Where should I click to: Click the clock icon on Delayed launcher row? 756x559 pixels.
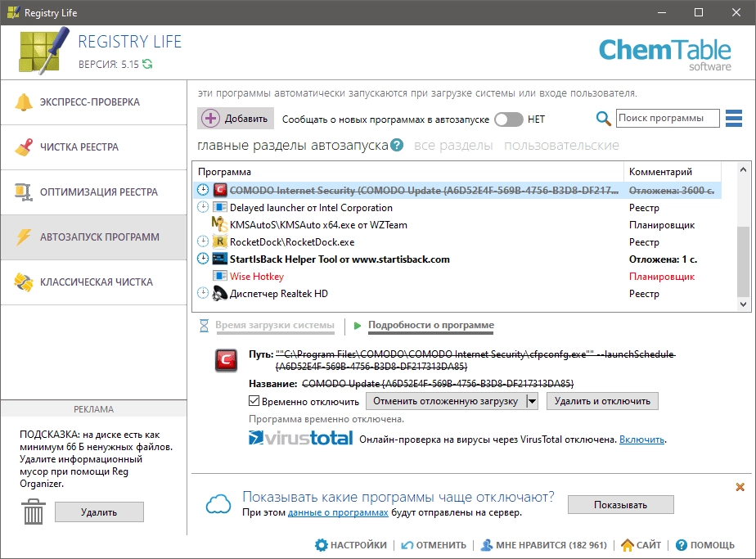pos(203,207)
